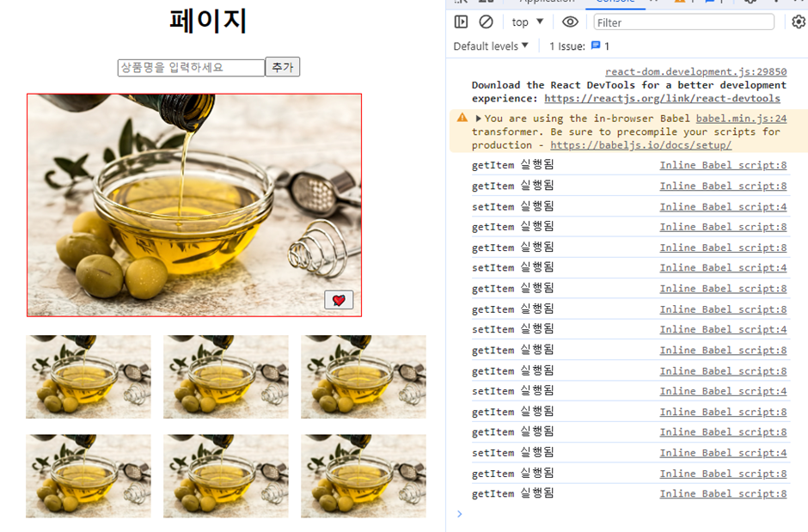808x532 pixels.
Task: Click the 1 Issue counter
Action: pos(579,46)
